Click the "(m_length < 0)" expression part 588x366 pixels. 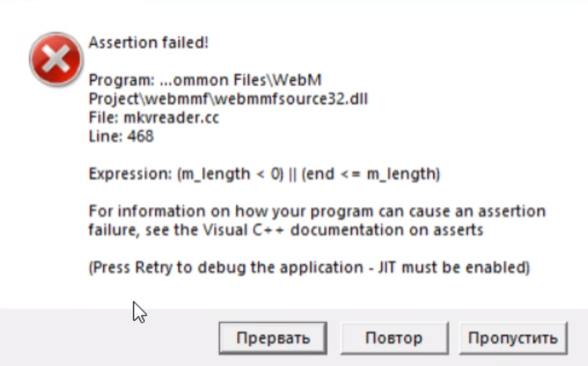[230, 174]
